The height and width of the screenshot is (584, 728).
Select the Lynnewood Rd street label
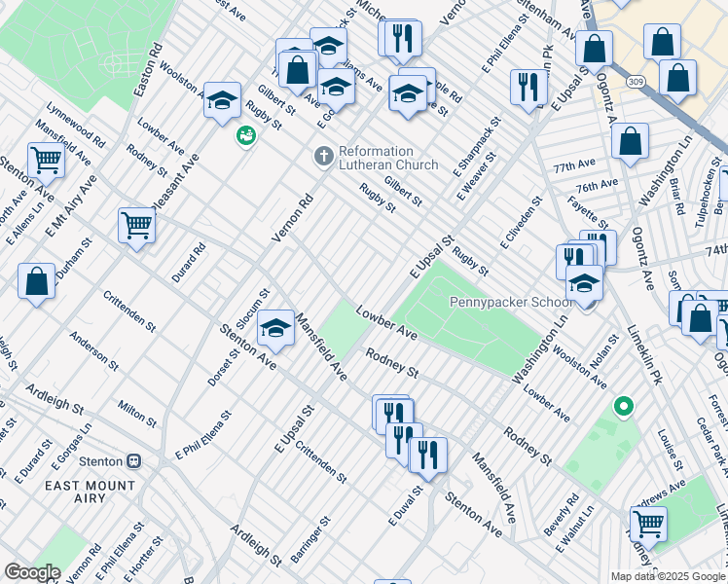(x=76, y=125)
